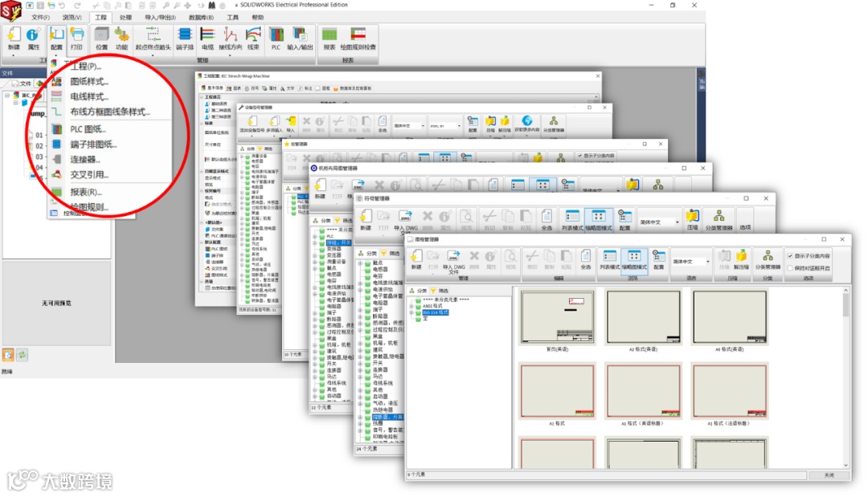Viewport: 868px width, 497px height.
Task: Select A2 格式(英语) title block thumbnail
Action: (643, 317)
